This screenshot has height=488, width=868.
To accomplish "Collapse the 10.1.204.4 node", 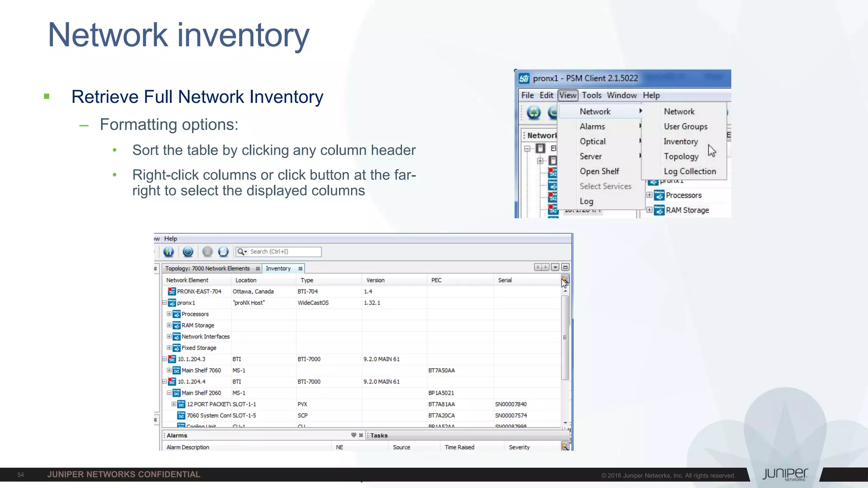I will coord(164,382).
